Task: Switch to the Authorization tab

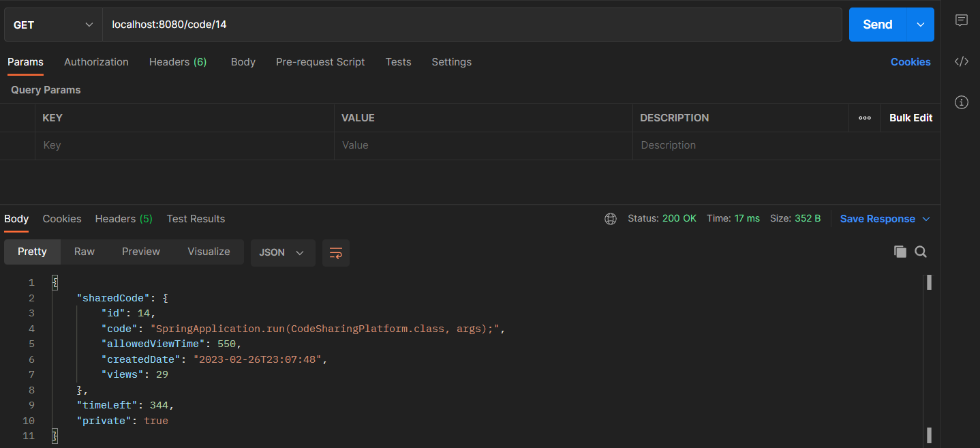Action: [96, 62]
